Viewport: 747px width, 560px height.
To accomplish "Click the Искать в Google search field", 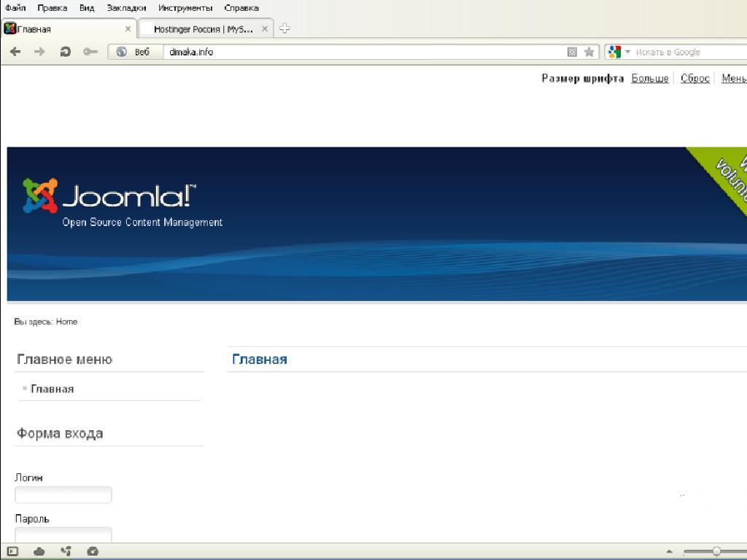I will tap(691, 52).
